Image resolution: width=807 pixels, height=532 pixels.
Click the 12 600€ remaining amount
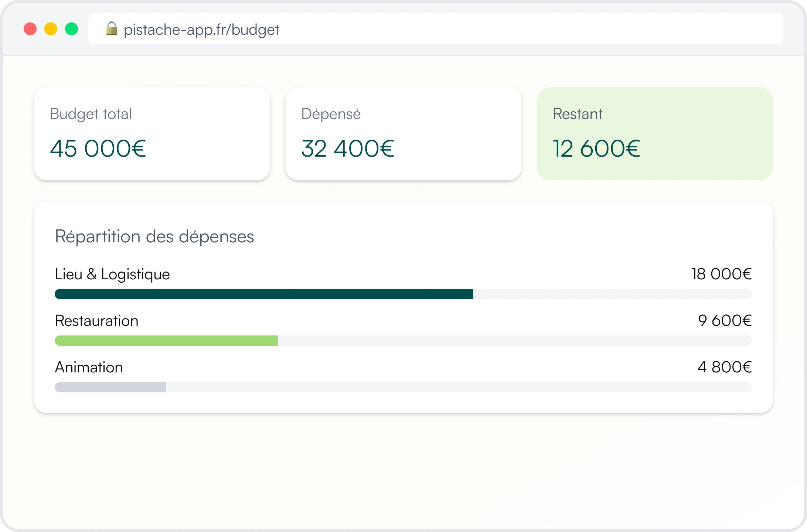(596, 149)
